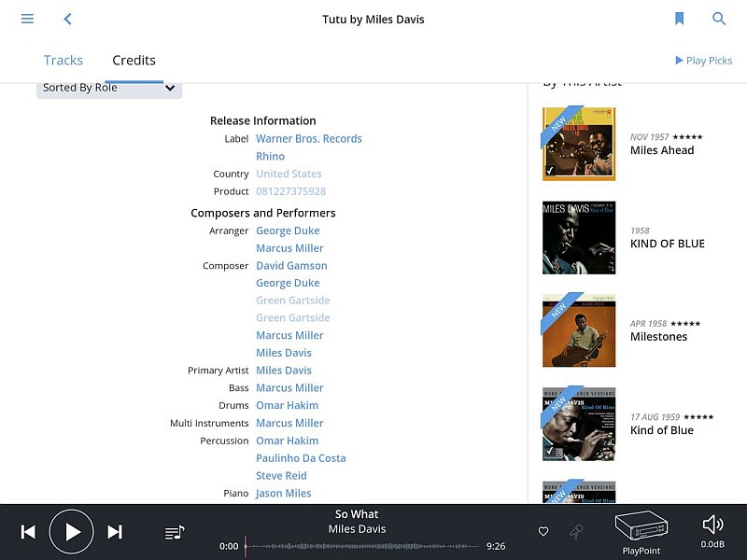
Task: Open Marcus Miller under Multi Instruments
Action: pos(289,423)
